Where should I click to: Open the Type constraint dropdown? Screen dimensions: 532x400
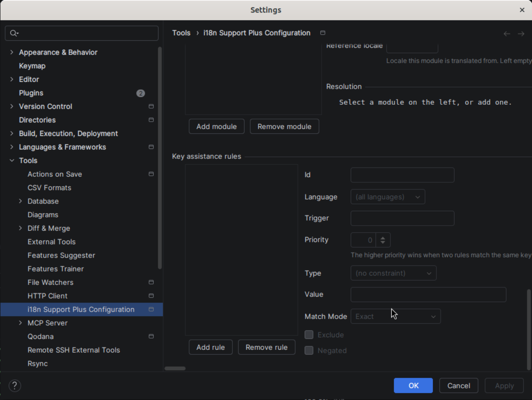393,273
